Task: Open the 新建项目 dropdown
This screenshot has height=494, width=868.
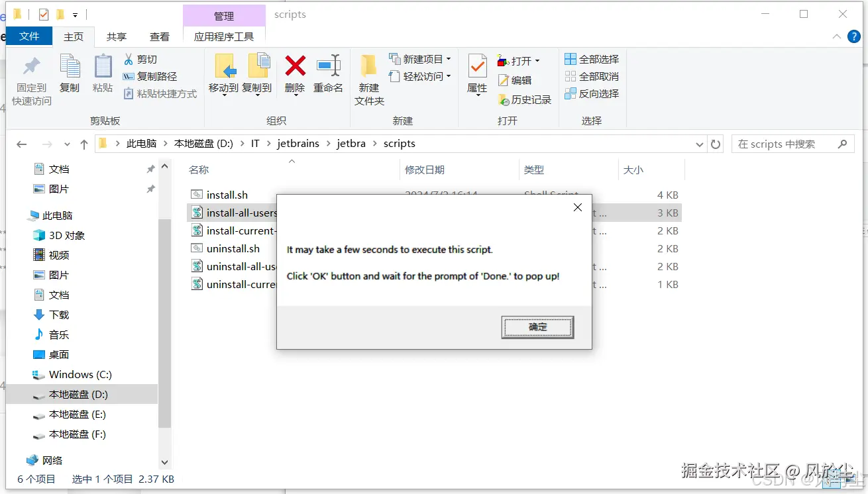Action: pos(420,59)
